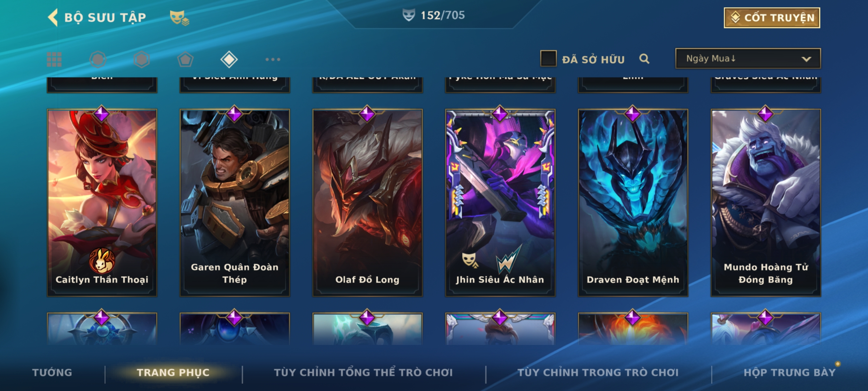Select the first round rarity filter icon
868x391 pixels.
click(x=98, y=59)
